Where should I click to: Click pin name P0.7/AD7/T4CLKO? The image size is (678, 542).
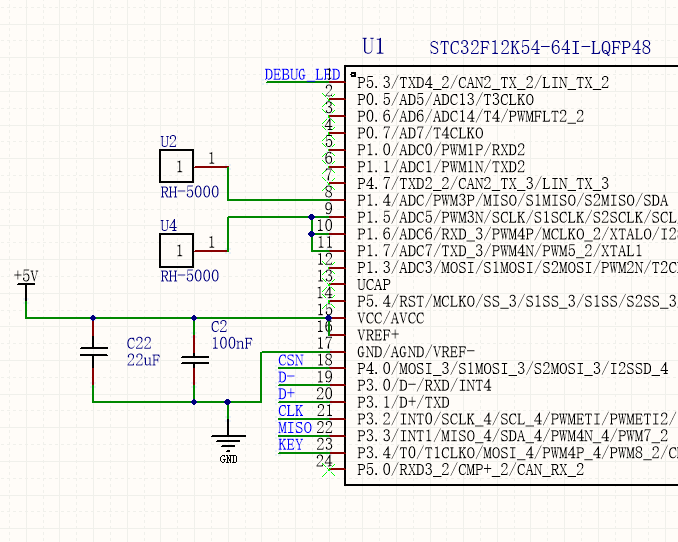point(420,133)
